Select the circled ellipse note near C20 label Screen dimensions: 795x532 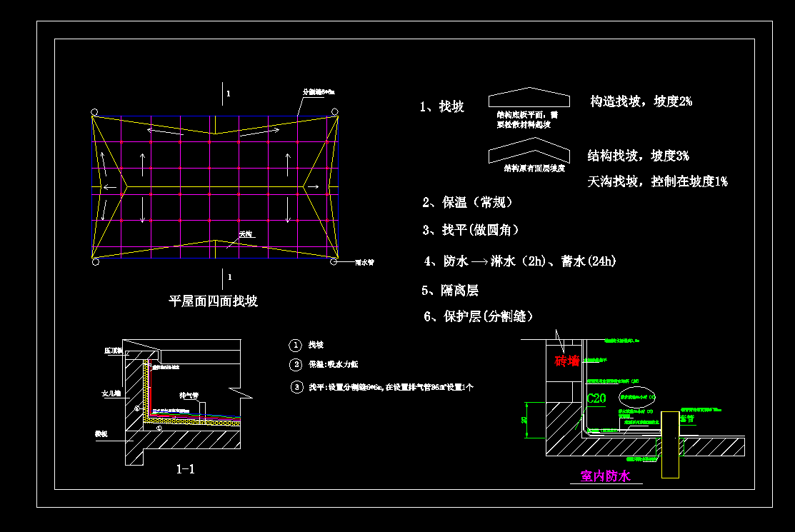click(636, 397)
